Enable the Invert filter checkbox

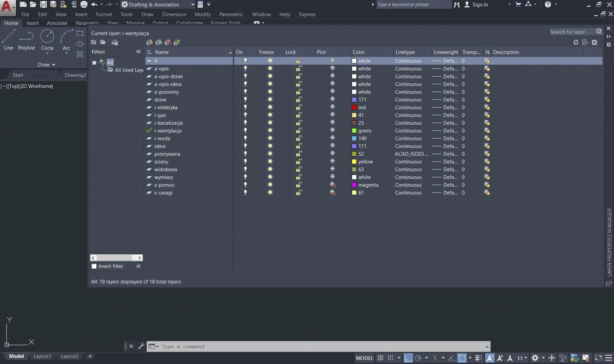click(94, 266)
